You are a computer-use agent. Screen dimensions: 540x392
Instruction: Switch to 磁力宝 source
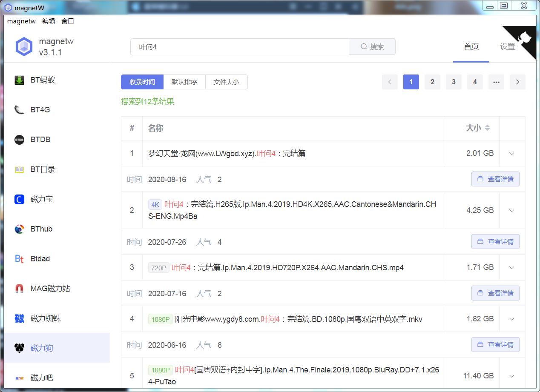pyautogui.click(x=57, y=199)
